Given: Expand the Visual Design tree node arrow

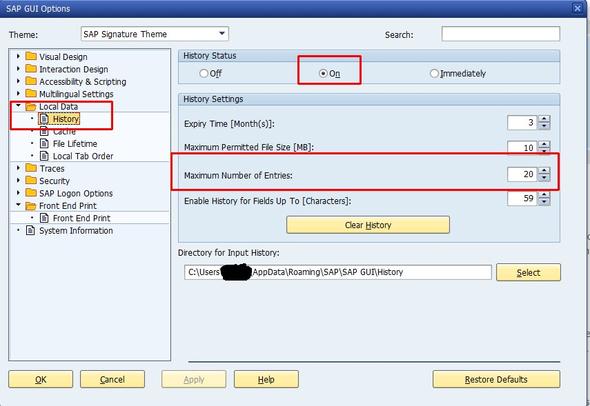Looking at the screenshot, I should [18, 56].
